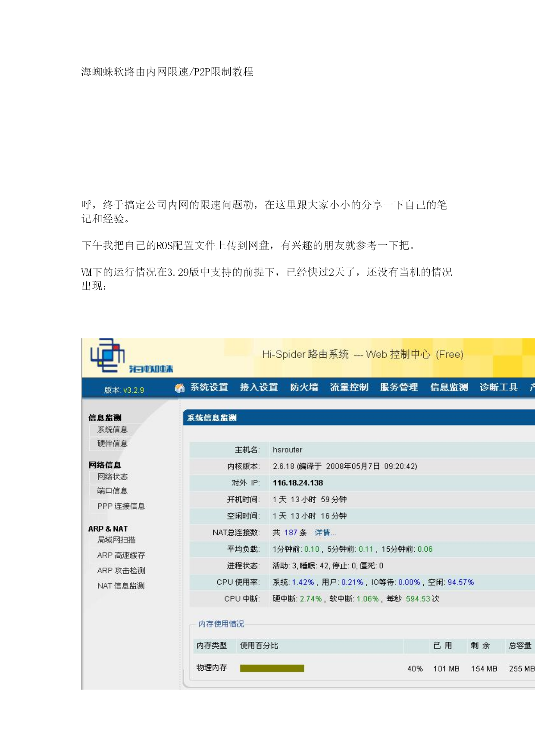This screenshot has width=535, height=756.
Task: Open the 接入设置 menu
Action: tap(259, 387)
